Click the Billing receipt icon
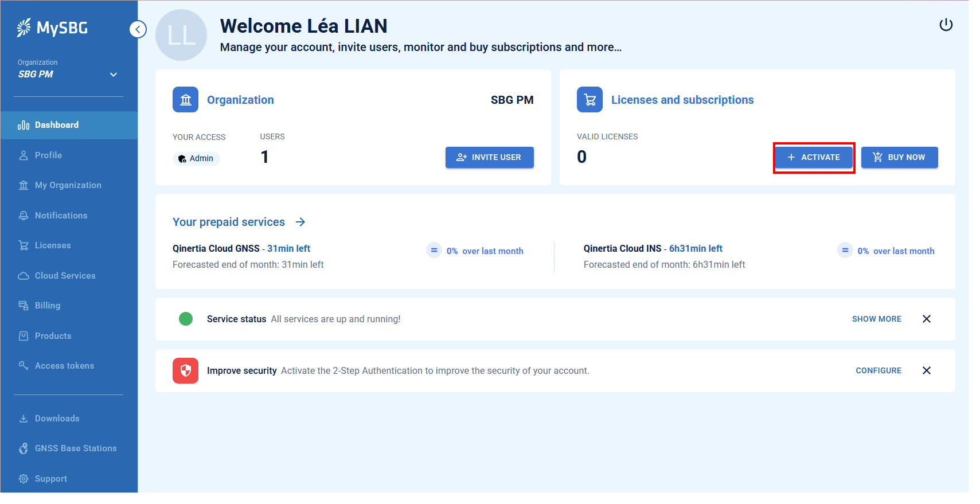The image size is (980, 504). click(24, 306)
